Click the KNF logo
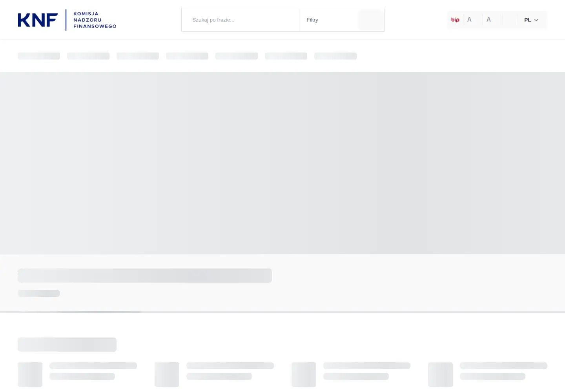 pos(67,20)
